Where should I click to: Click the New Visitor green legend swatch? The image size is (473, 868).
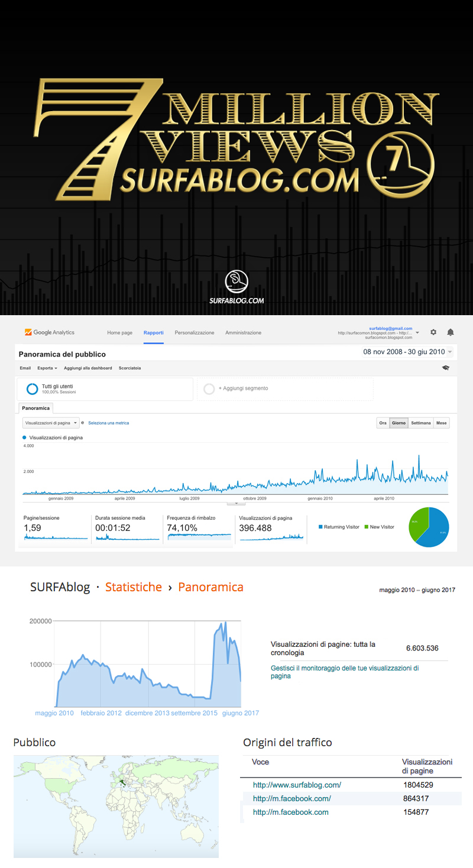[367, 527]
